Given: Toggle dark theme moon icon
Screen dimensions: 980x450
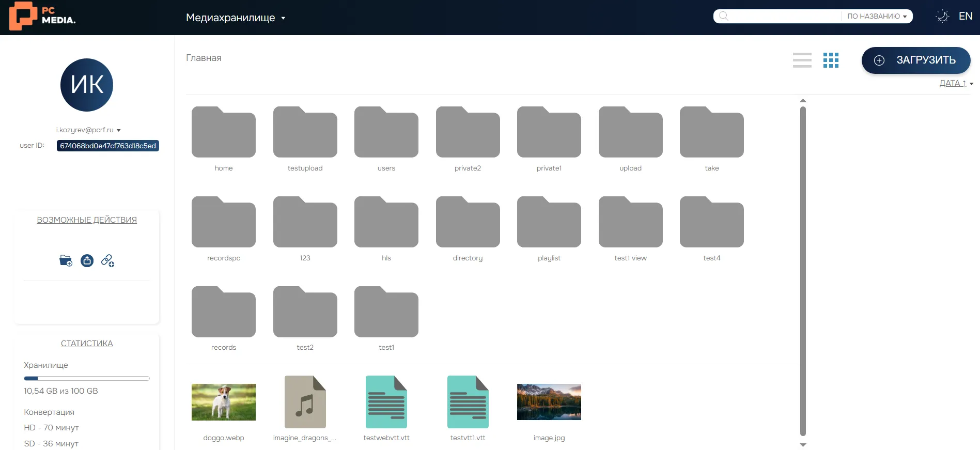Looking at the screenshot, I should pyautogui.click(x=942, y=16).
